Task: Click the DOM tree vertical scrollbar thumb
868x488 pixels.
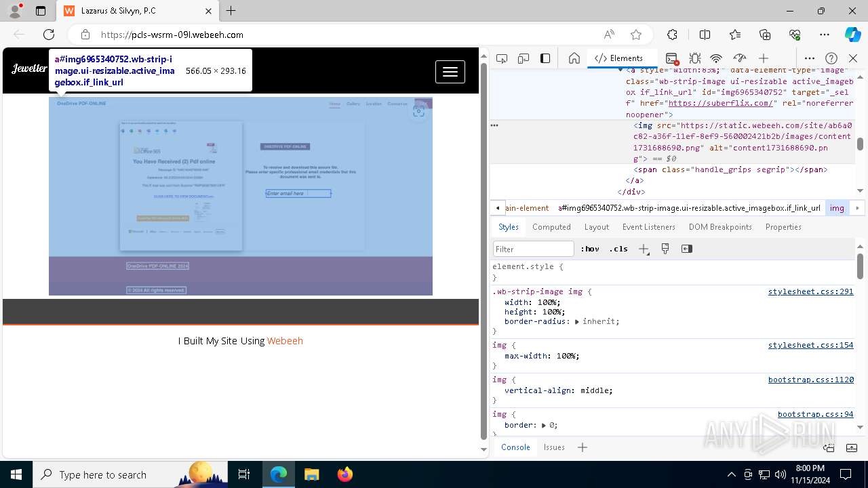Action: pyautogui.click(x=860, y=144)
